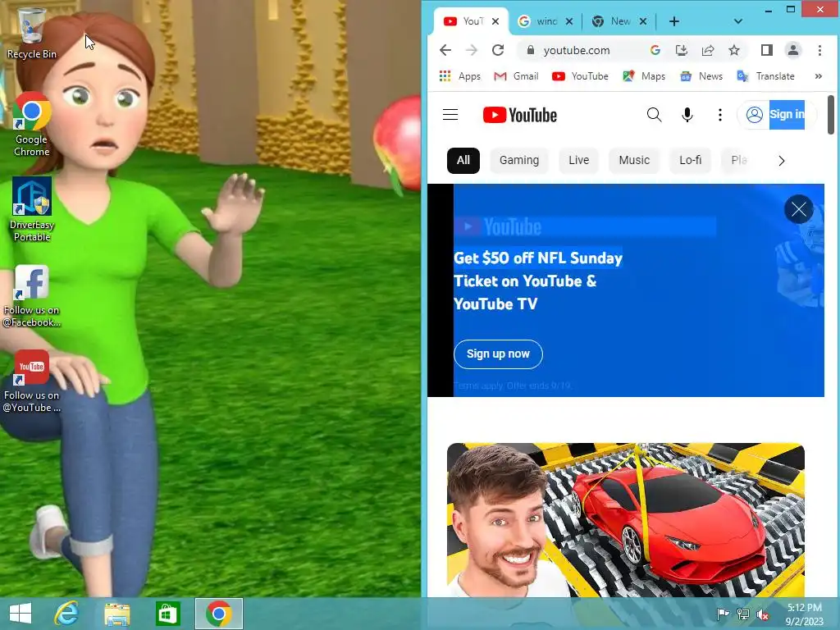Open the Windows Start button
Viewport: 840px width, 630px height.
[x=21, y=614]
